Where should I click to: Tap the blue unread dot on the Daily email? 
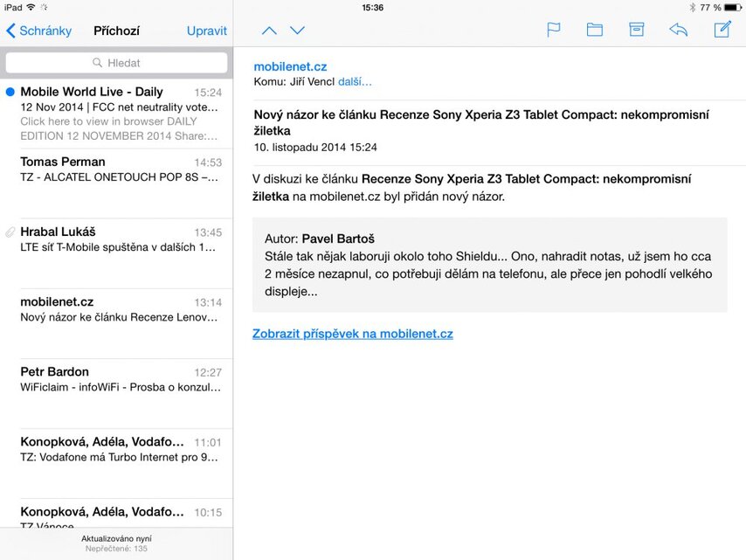[x=10, y=91]
